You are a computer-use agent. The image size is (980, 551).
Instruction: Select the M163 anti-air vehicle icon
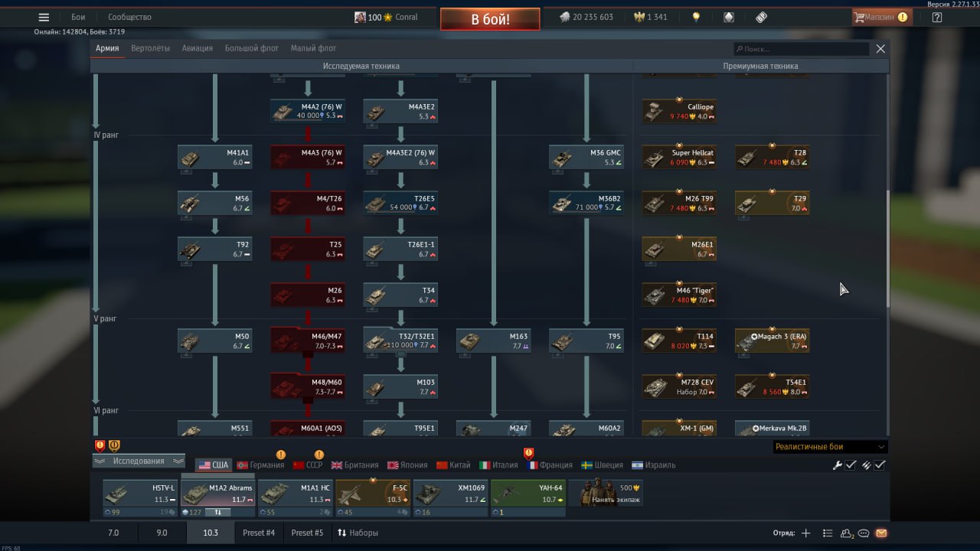(x=469, y=341)
